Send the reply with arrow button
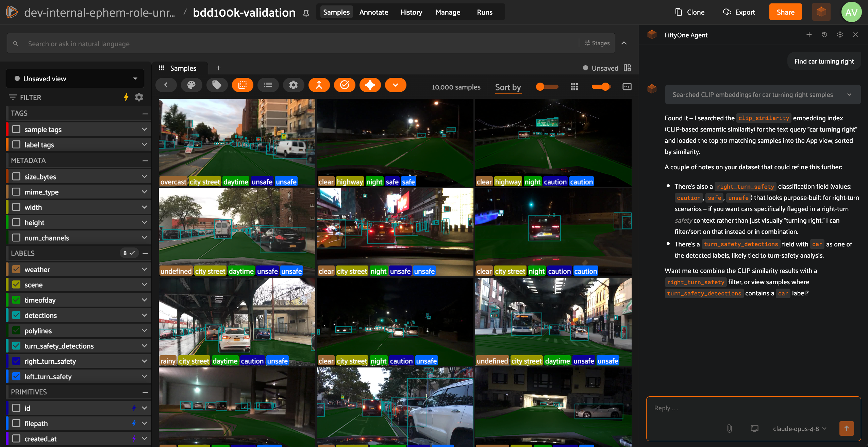Image resolution: width=868 pixels, height=447 pixels. [847, 428]
